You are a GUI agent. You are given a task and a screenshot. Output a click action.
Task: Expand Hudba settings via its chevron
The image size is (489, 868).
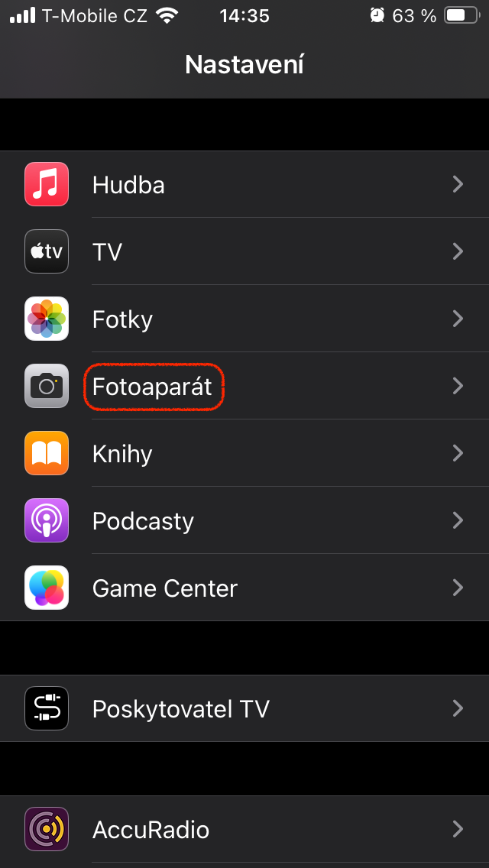click(458, 184)
